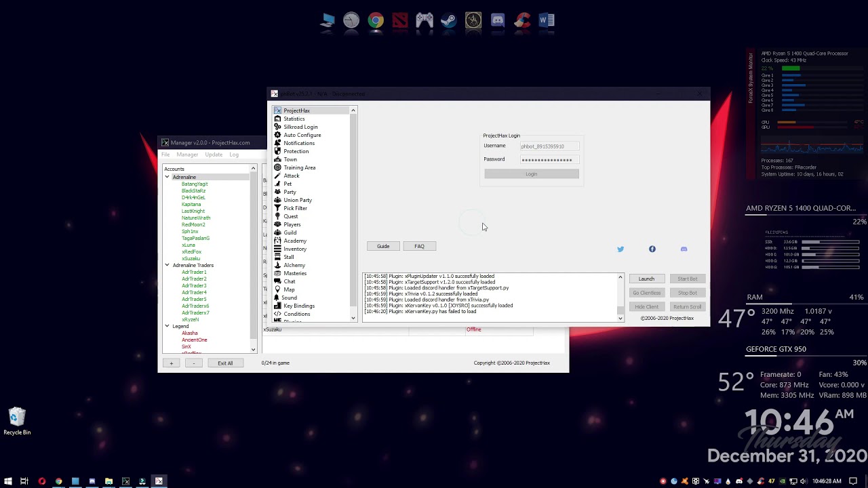Open Key Bindings entry
868x488 pixels.
(x=298, y=306)
